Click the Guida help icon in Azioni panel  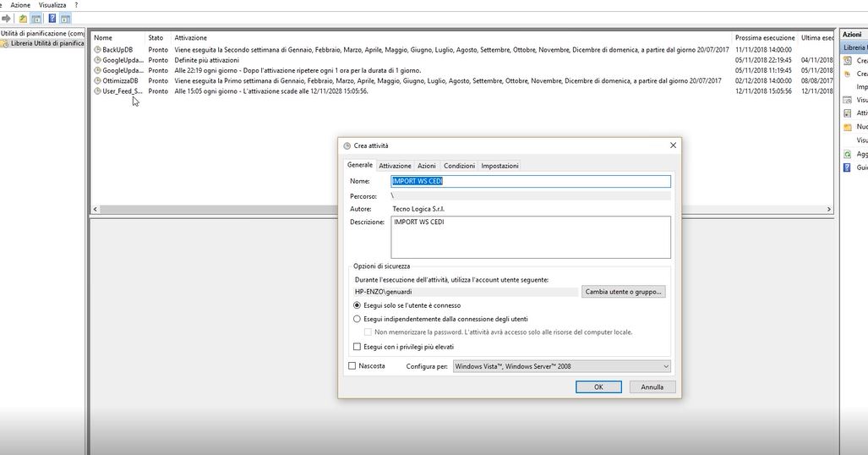point(848,167)
